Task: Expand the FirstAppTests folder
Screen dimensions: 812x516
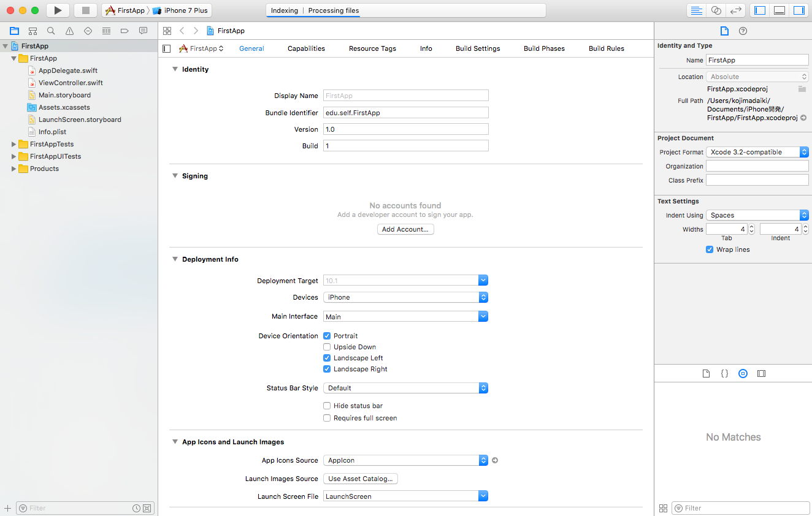Action: [13, 144]
